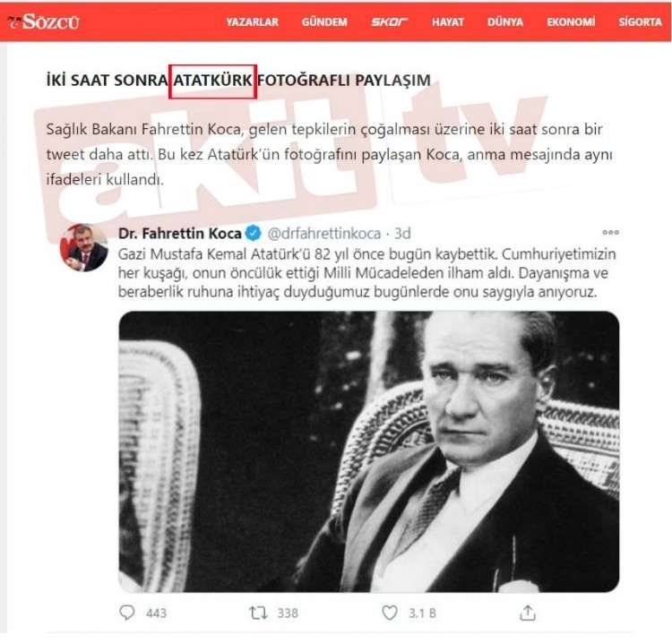Screen dimensions: 672x643
Task: Click the blue verified badge
Action: (x=253, y=234)
